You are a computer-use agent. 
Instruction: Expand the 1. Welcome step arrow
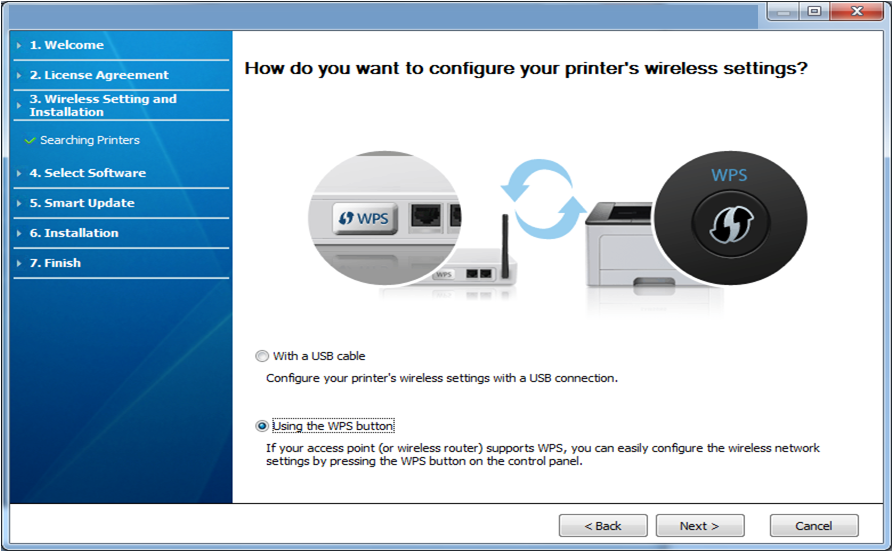18,46
